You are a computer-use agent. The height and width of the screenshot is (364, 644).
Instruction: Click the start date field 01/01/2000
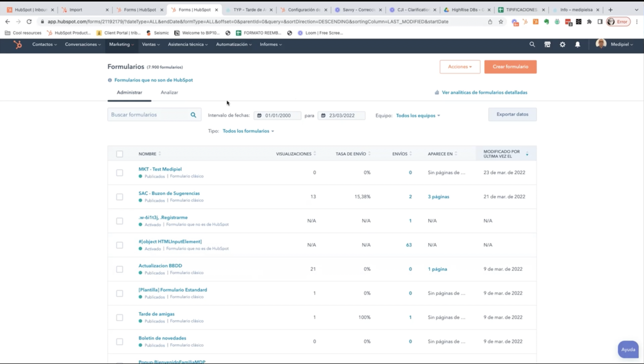(278, 115)
